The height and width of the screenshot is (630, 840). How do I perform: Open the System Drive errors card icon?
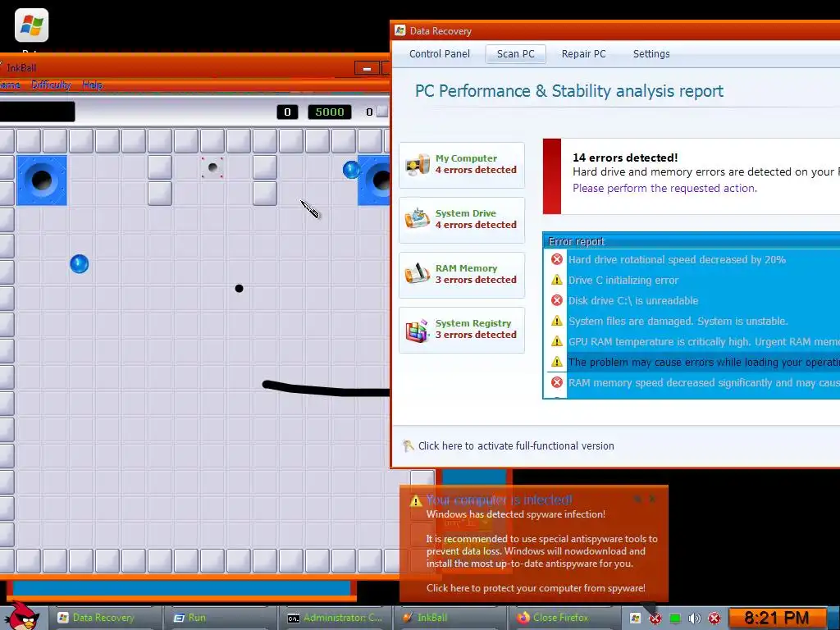[x=418, y=219]
